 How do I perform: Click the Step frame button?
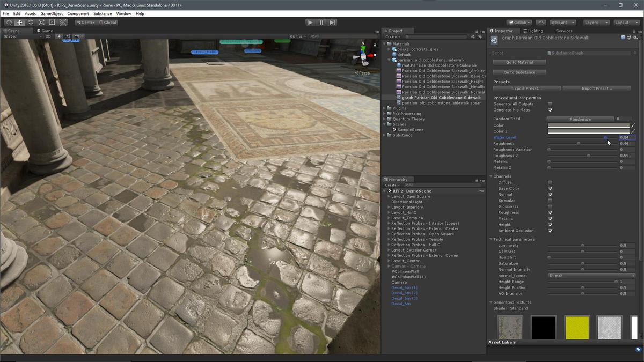pyautogui.click(x=333, y=23)
